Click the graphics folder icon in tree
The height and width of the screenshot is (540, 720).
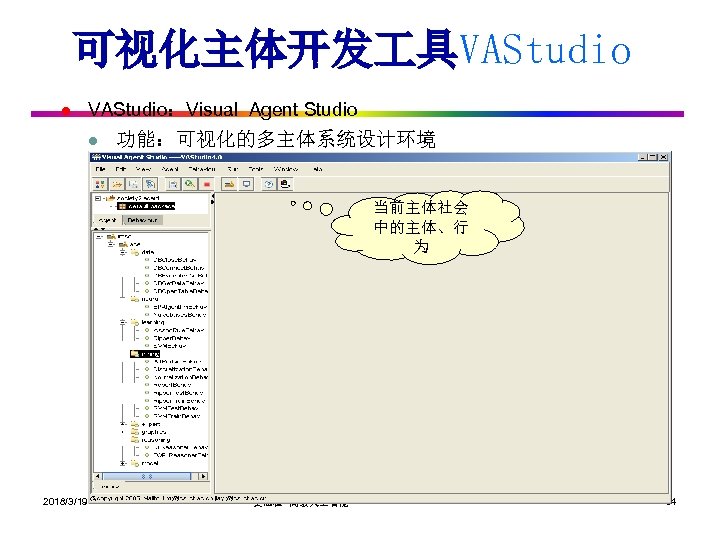(135, 432)
